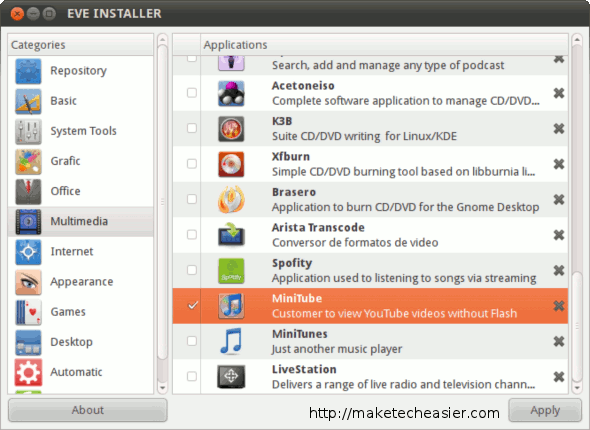590x430 pixels.
Task: Click the Applications scrollbar down arrow
Action: coord(577,388)
